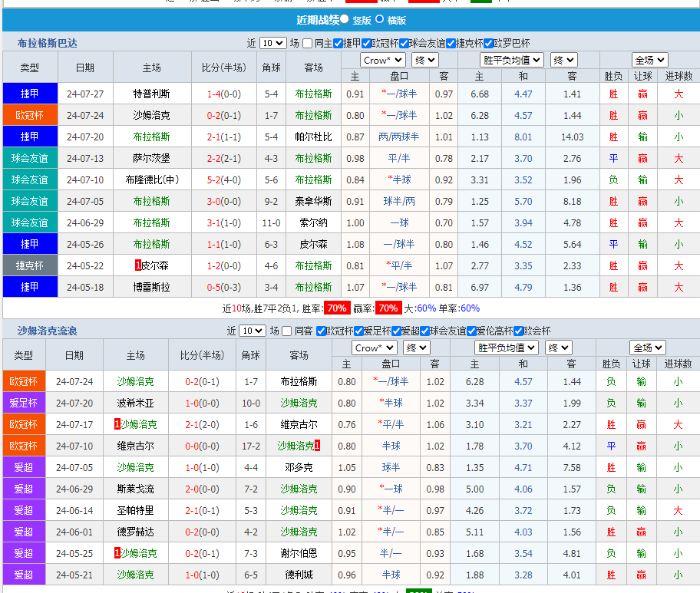
Task: Click red card badge in 24-05-25 沙姆洛克 row
Action: (x=117, y=553)
